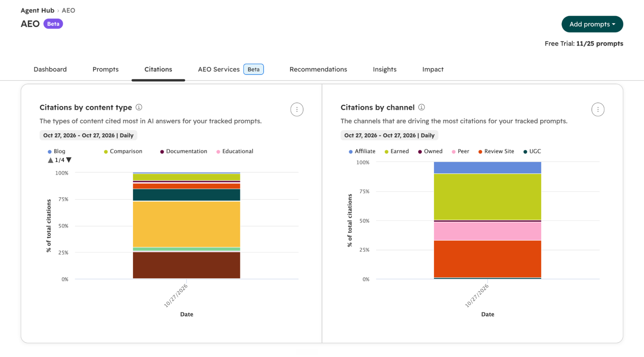Screen dimensions: 644x357
Task: Open info tooltip for Citations by content type
Action: (x=139, y=107)
